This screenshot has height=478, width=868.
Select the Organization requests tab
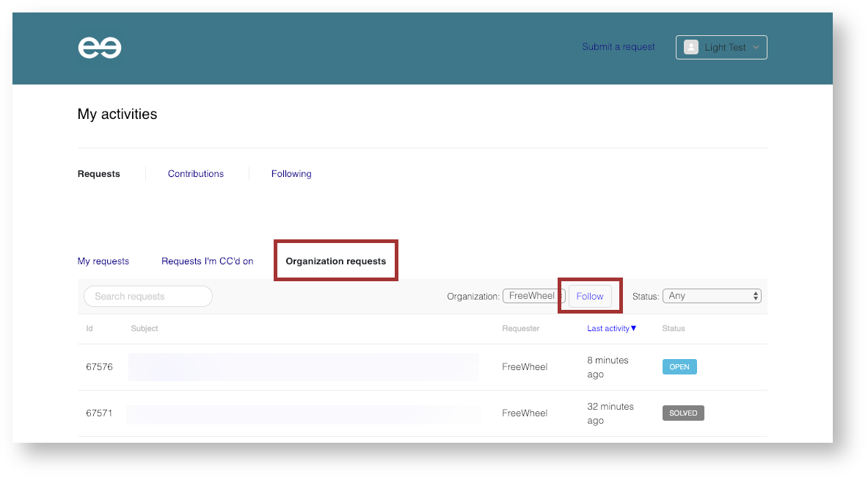(x=335, y=261)
